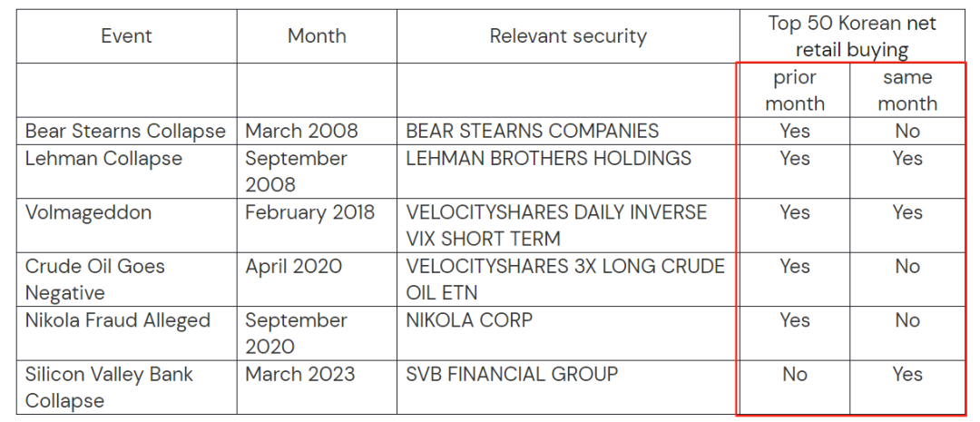The width and height of the screenshot is (980, 422).
Task: Click the "Bear Stearns Collapse" event cell
Action: (125, 131)
